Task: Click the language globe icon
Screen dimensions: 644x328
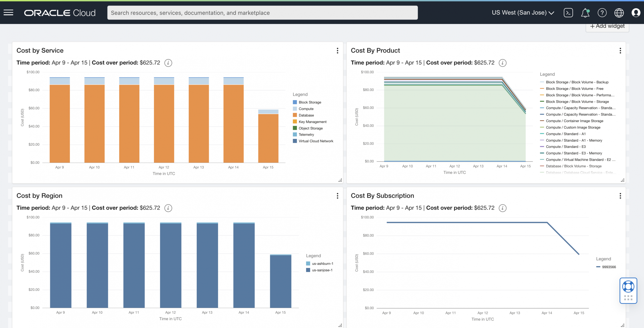Action: [x=619, y=13]
